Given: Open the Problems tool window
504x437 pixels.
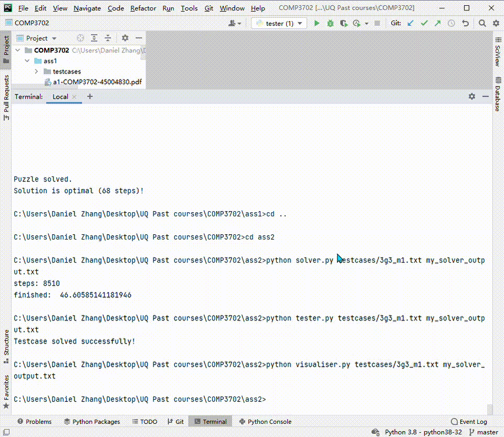Looking at the screenshot, I should [x=35, y=421].
